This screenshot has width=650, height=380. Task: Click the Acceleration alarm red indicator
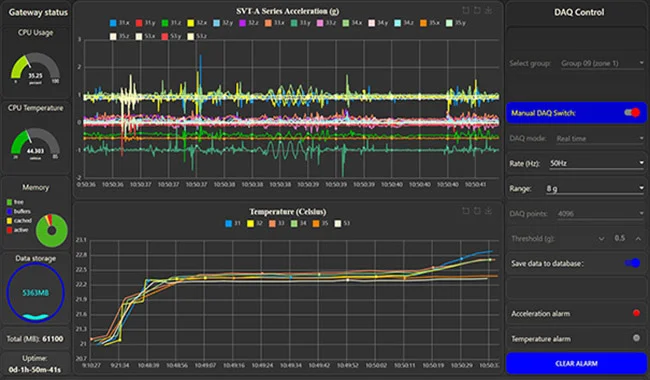[x=636, y=313]
